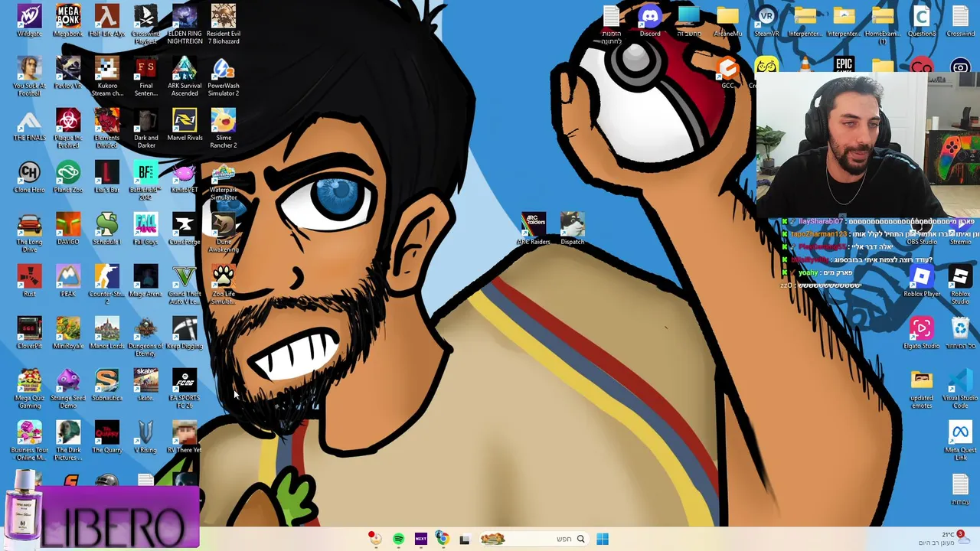Open the Discord desktop shortcut

click(650, 21)
